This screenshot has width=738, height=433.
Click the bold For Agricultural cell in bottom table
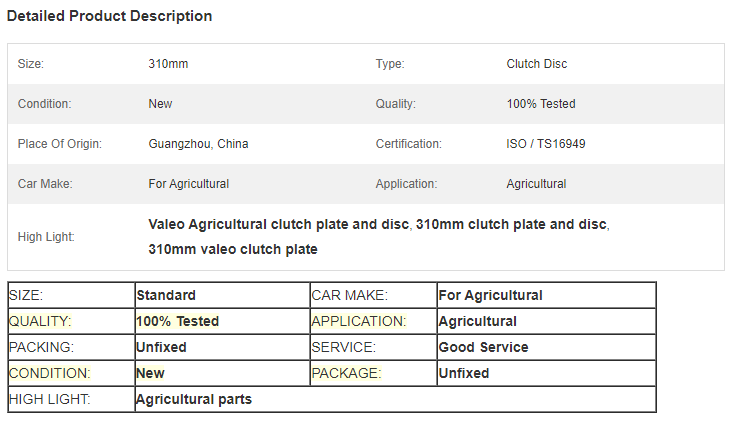(x=546, y=295)
